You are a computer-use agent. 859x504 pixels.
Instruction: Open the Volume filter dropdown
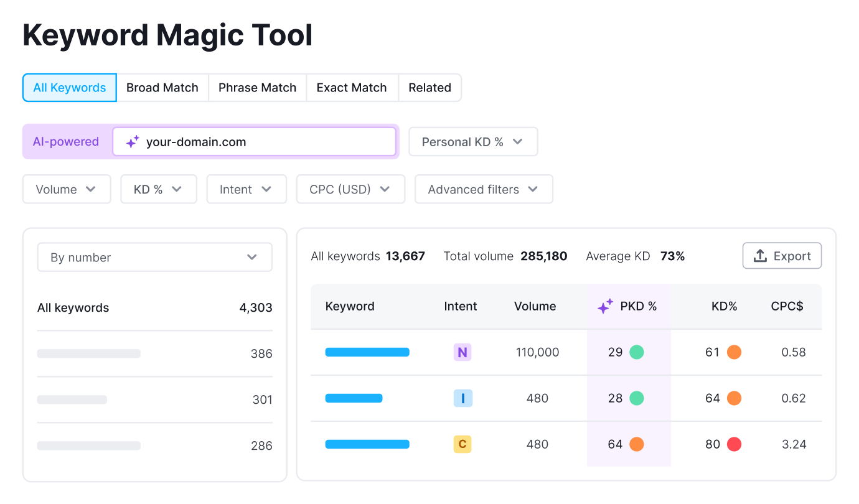tap(66, 189)
